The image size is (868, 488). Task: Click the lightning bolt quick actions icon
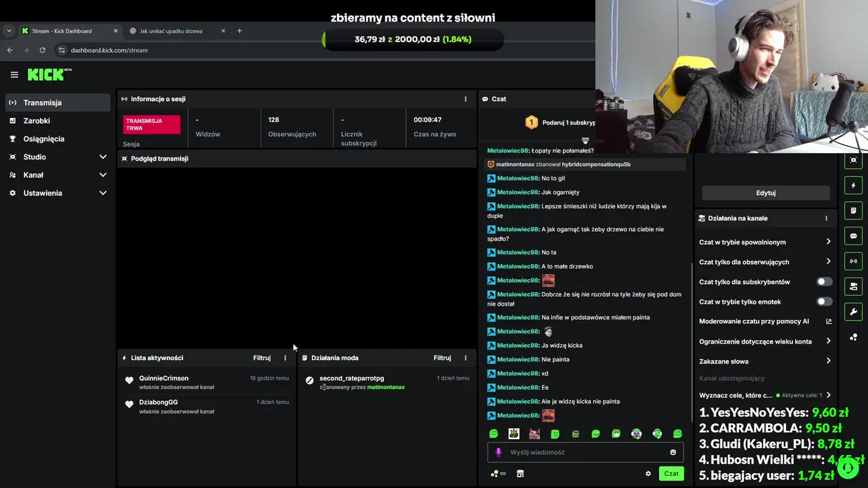pos(853,186)
